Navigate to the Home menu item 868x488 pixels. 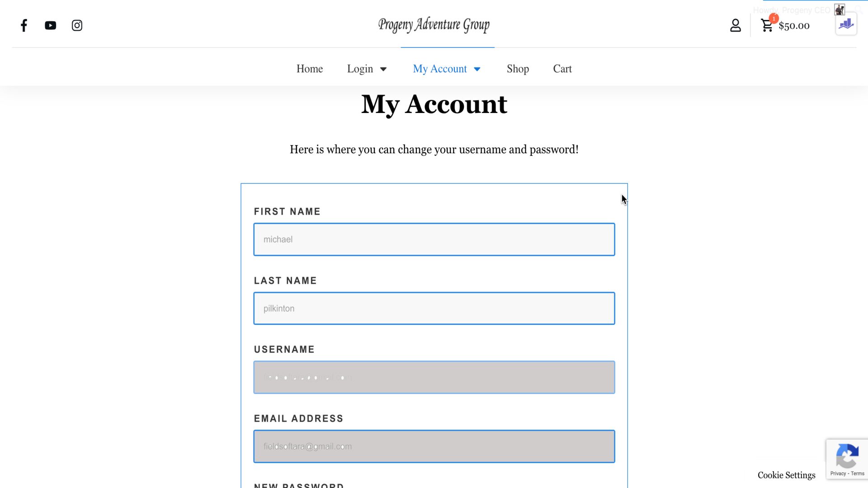(309, 69)
